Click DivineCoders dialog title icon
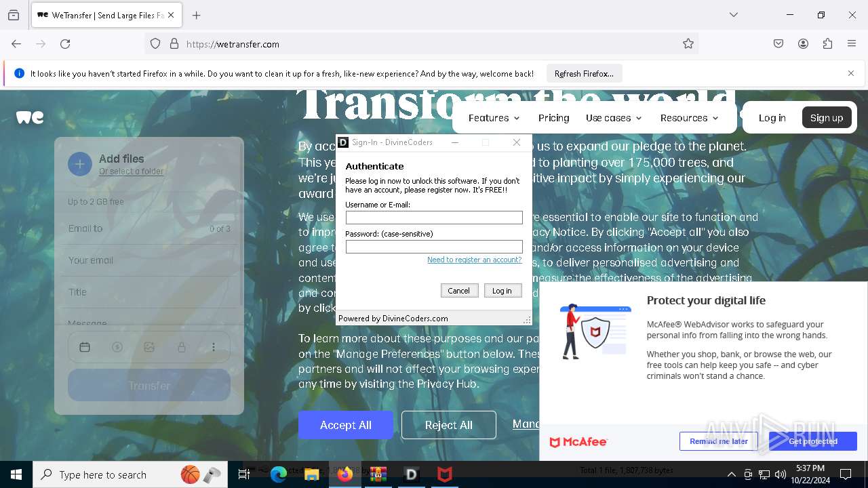868x488 pixels. tap(343, 142)
